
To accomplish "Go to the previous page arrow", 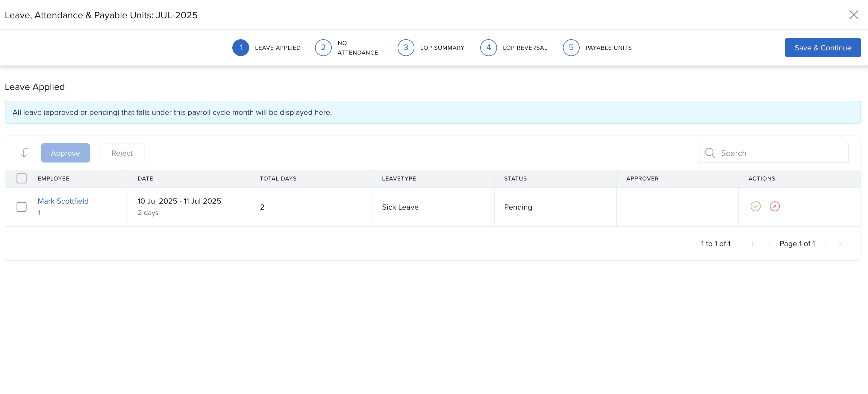I will [x=769, y=244].
